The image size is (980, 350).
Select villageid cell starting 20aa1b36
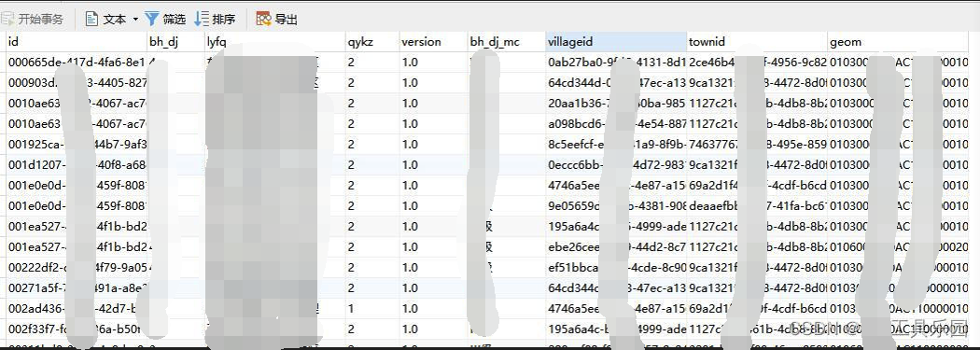[616, 104]
